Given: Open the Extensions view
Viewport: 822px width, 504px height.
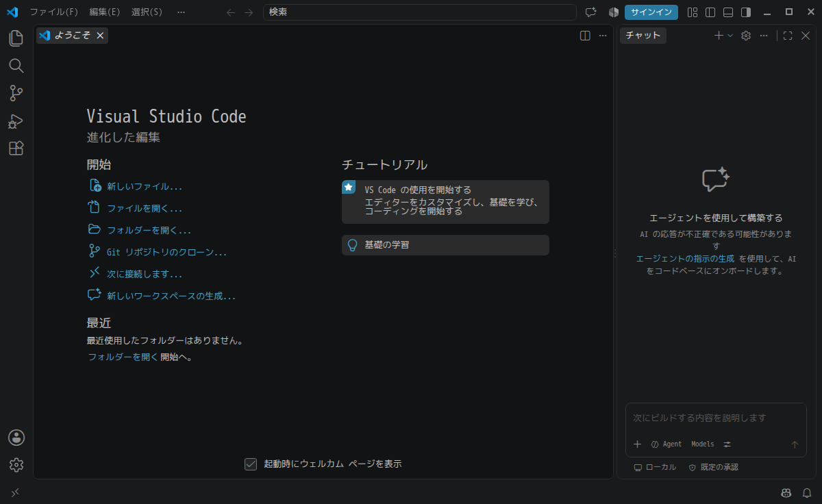Looking at the screenshot, I should tap(16, 149).
